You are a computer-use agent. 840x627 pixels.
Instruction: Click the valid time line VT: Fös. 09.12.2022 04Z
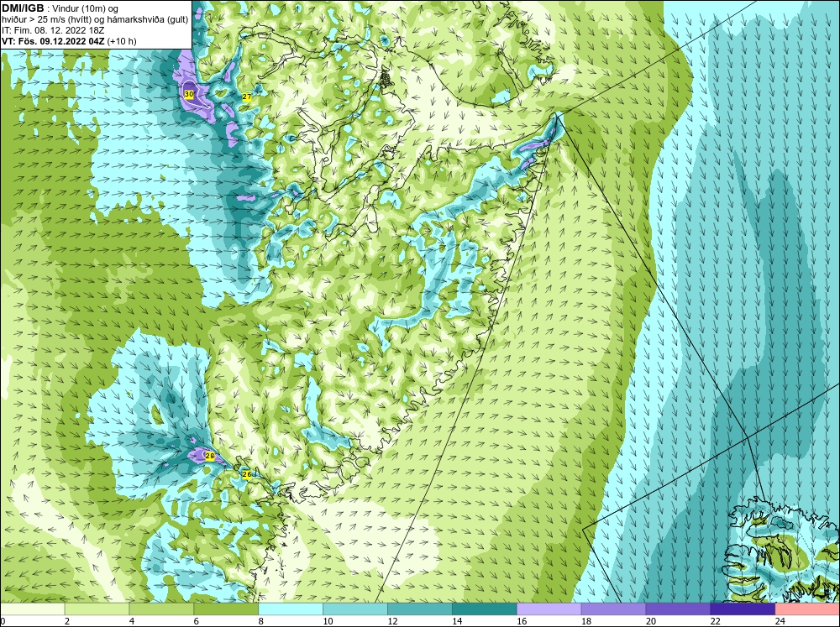coord(54,41)
